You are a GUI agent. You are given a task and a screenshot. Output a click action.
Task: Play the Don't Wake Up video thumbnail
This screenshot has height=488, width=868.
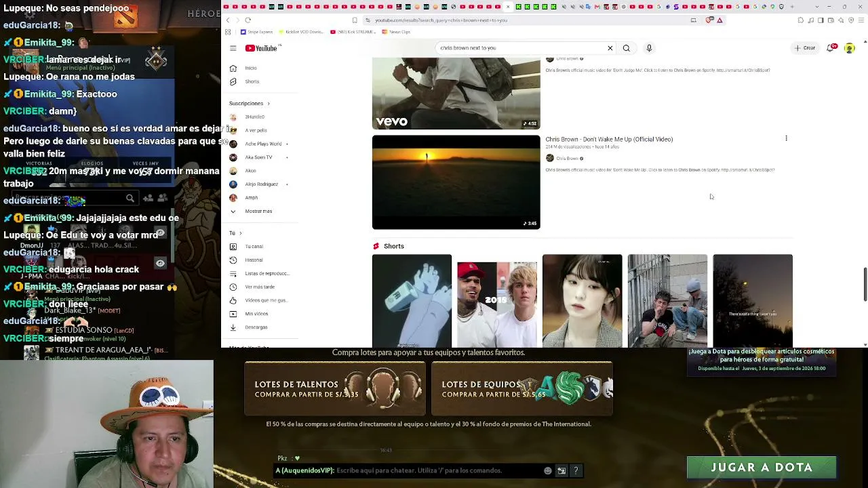pos(456,182)
